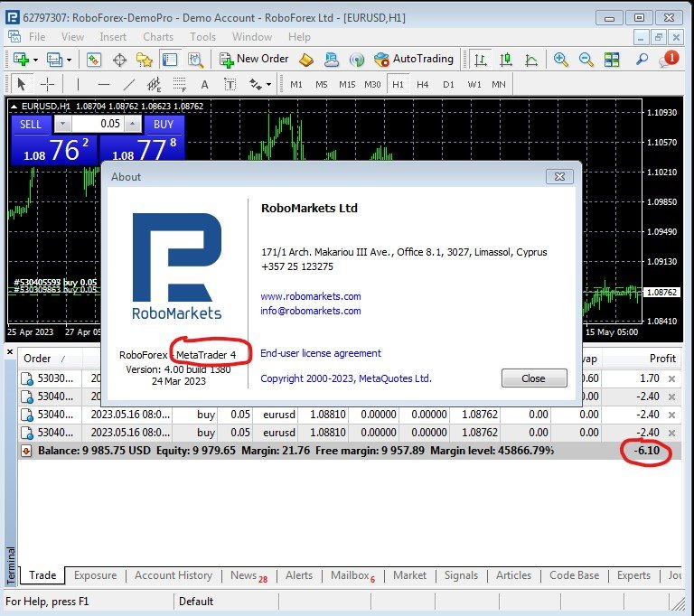Select the Vertical Line drawing tool
The image size is (694, 616).
78,84
